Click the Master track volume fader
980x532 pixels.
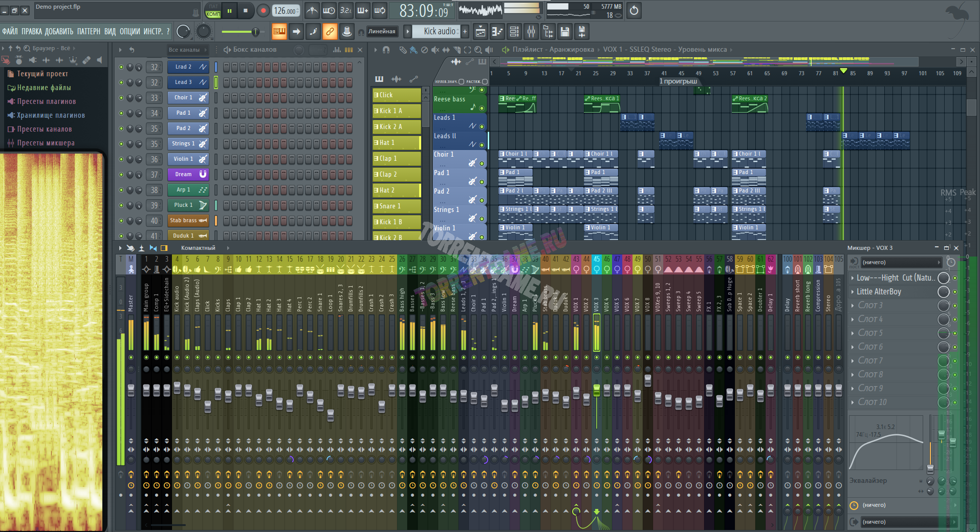click(131, 390)
